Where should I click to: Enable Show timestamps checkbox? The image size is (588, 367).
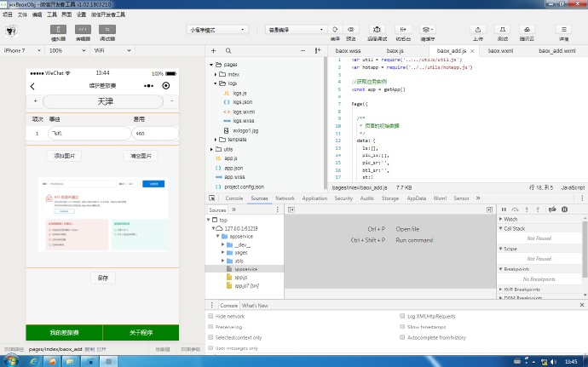[x=402, y=326]
